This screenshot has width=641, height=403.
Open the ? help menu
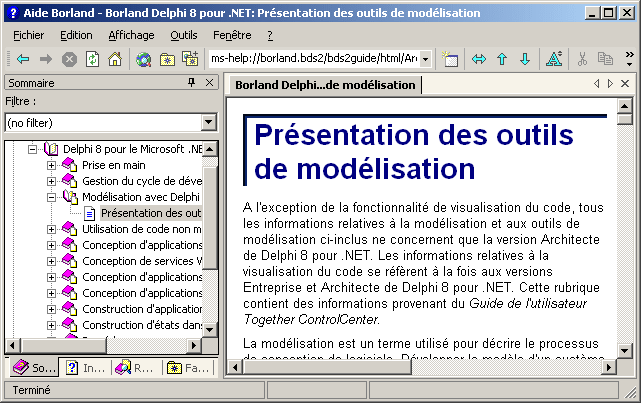pyautogui.click(x=270, y=36)
